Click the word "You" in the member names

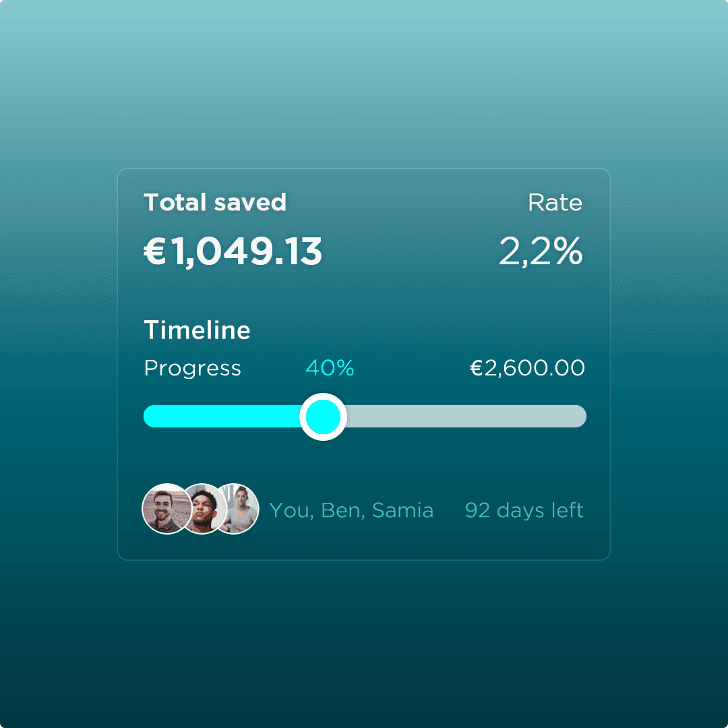pos(289,510)
